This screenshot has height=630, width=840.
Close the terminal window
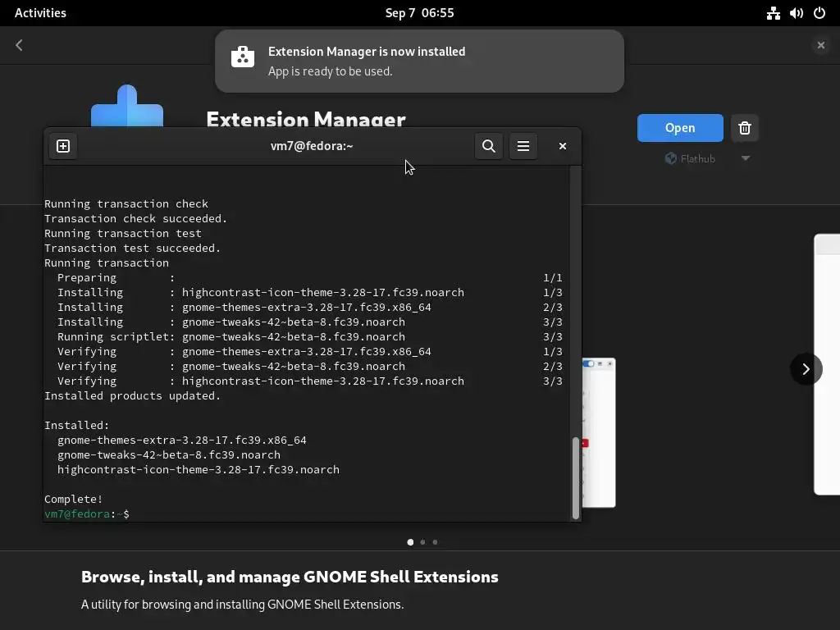[x=563, y=146]
